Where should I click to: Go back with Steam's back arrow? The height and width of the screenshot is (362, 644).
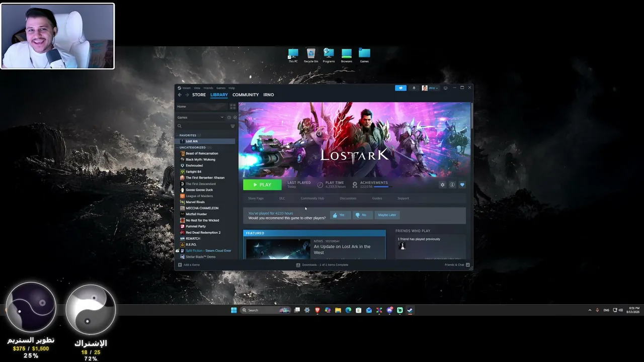[x=180, y=95]
